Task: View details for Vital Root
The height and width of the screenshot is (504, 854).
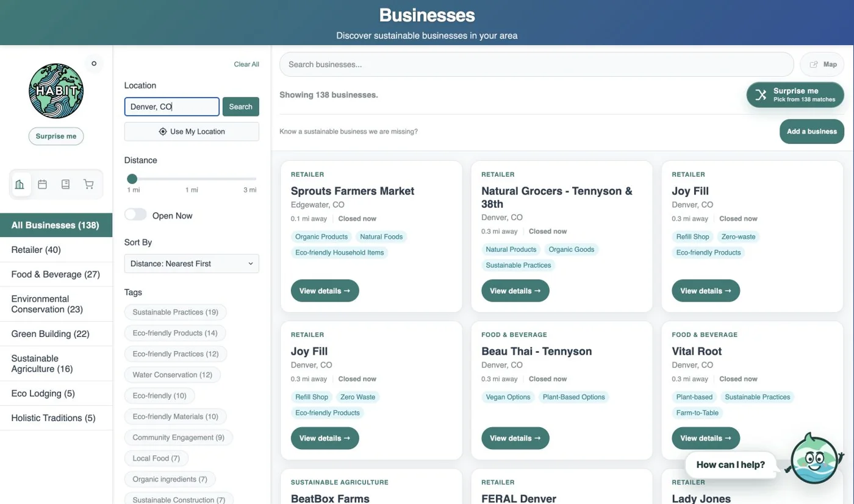Action: (705, 438)
